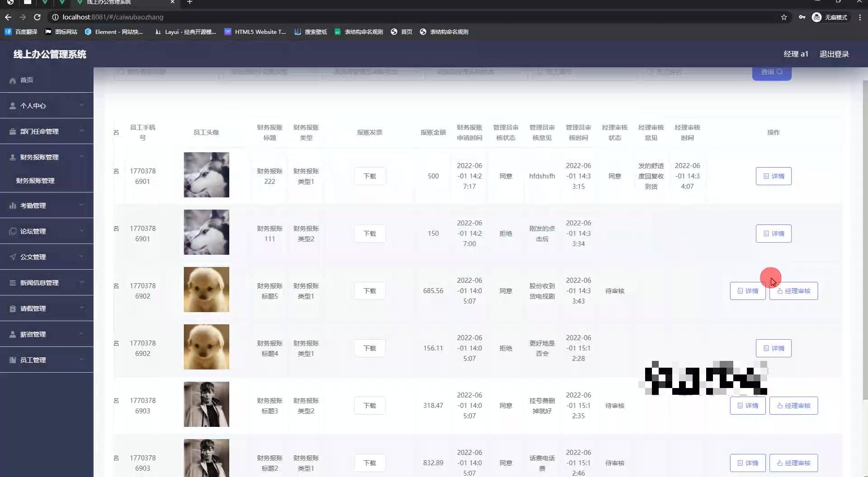Expand the 请假管理 sidebar menu
Screen dimensions: 868x477
[47, 309]
